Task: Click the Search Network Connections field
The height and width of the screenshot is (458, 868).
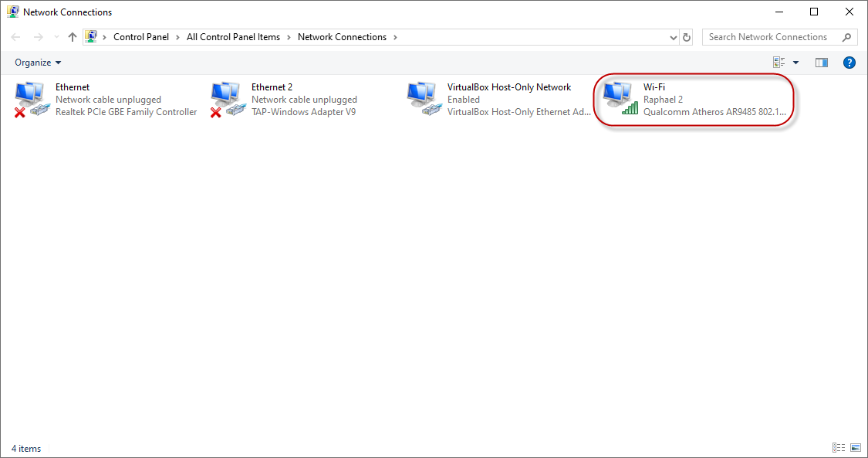Action: pyautogui.click(x=772, y=37)
